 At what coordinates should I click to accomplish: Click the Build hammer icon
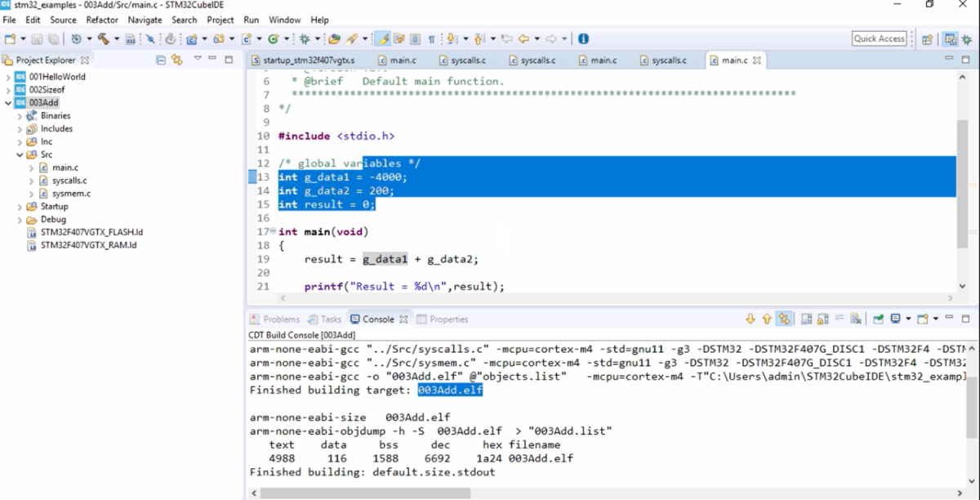pyautogui.click(x=103, y=38)
